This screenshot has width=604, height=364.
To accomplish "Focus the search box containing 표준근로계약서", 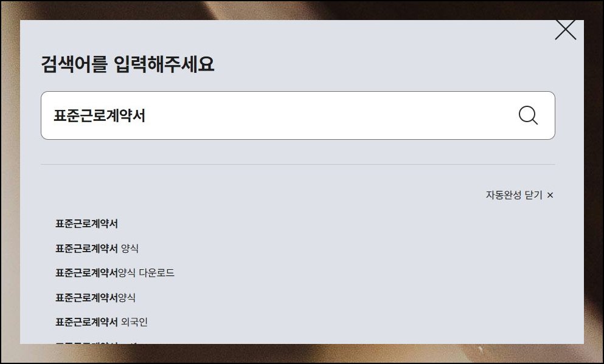I will click(298, 115).
